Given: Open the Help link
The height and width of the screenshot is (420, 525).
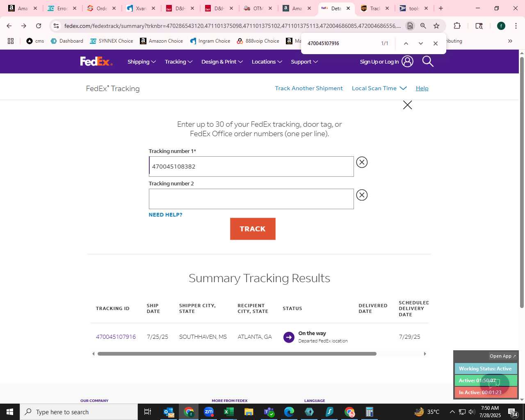Looking at the screenshot, I should (x=422, y=88).
